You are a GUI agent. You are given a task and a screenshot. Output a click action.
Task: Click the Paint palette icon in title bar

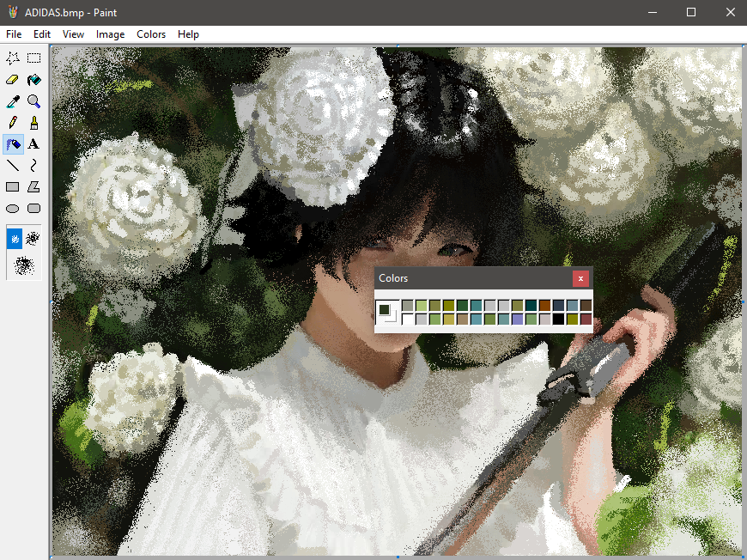[13, 12]
